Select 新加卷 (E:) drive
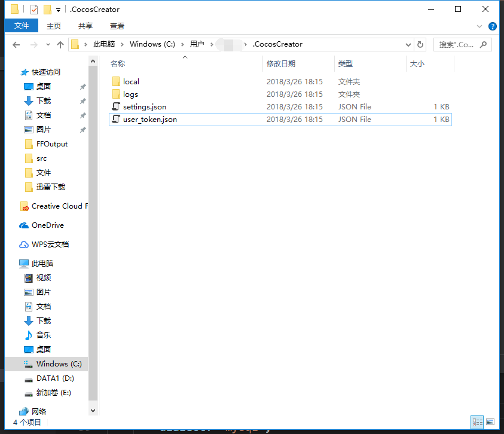Image resolution: width=504 pixels, height=434 pixels. point(53,393)
